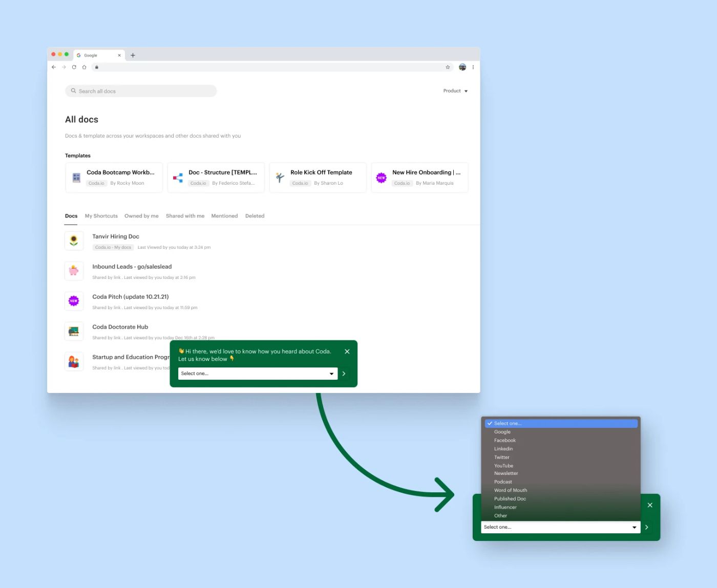Viewport: 717px width, 588px height.
Task: Click the browser forward arrow
Action: [64, 67]
